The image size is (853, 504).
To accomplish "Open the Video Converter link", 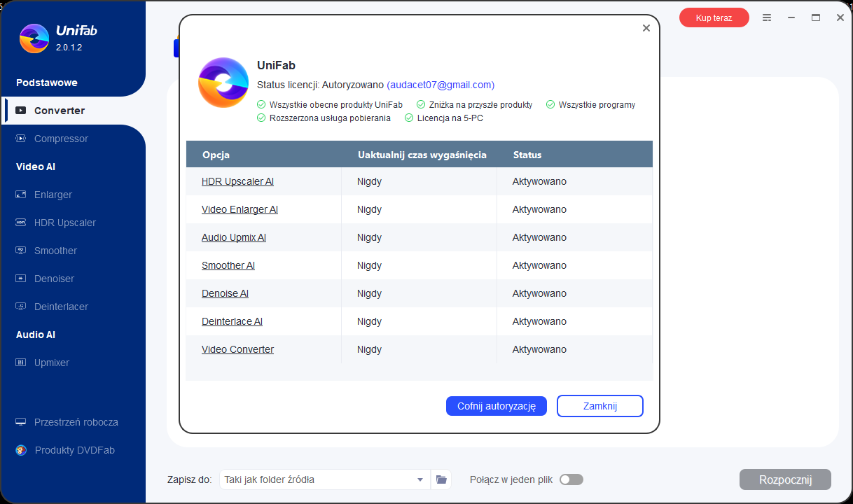I will pyautogui.click(x=237, y=349).
